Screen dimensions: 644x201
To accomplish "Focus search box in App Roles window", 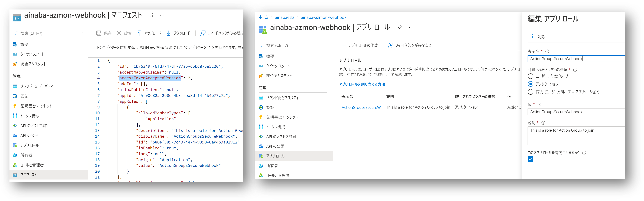I will coord(290,45).
